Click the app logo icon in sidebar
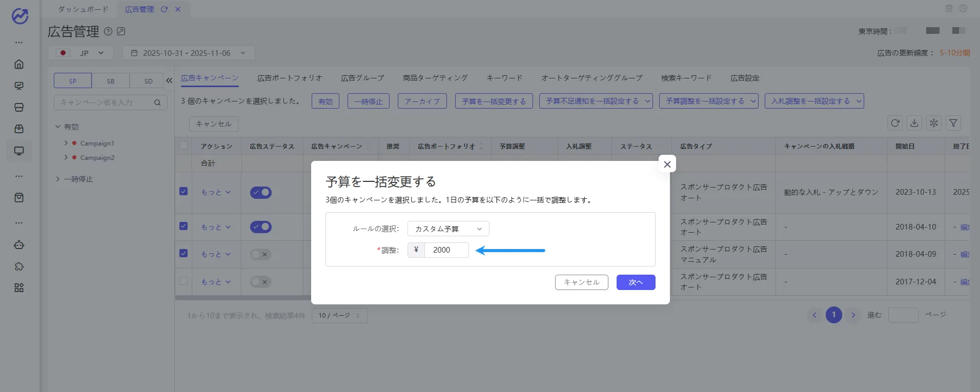Screen dimensions: 980x392 point(19,16)
